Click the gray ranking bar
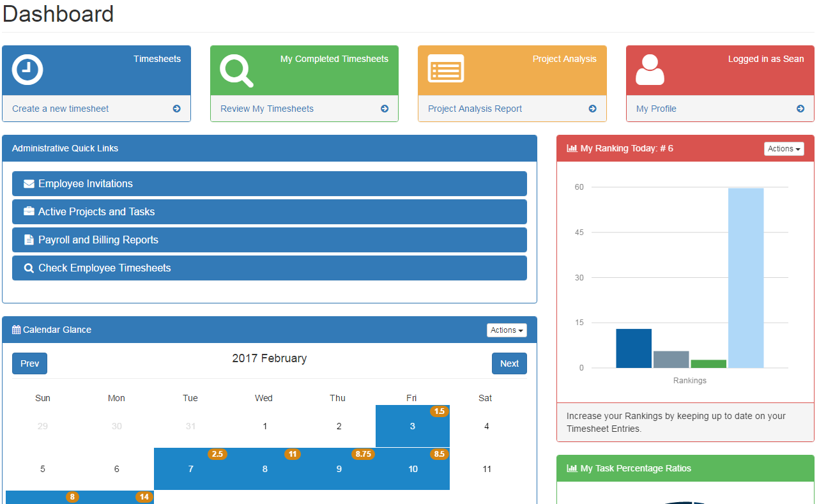The image size is (819, 504). tap(671, 360)
